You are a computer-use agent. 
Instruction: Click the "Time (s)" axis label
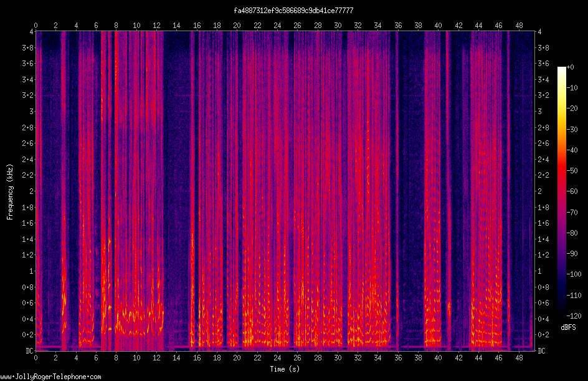[285, 369]
